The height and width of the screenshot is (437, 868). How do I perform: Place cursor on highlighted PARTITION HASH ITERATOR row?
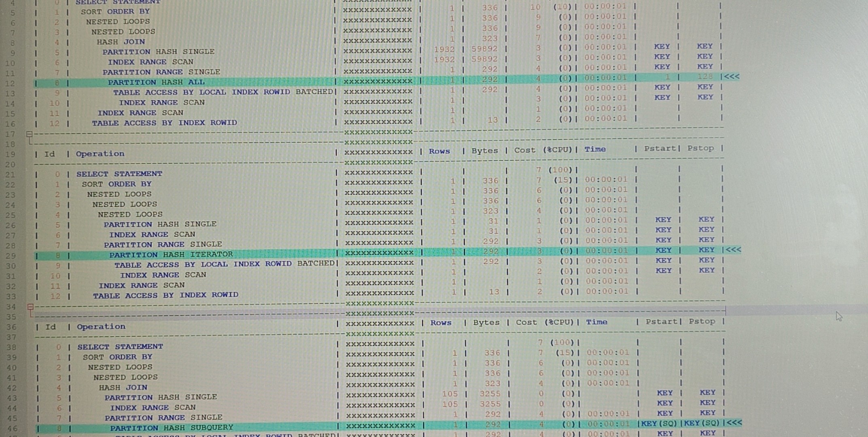point(171,255)
